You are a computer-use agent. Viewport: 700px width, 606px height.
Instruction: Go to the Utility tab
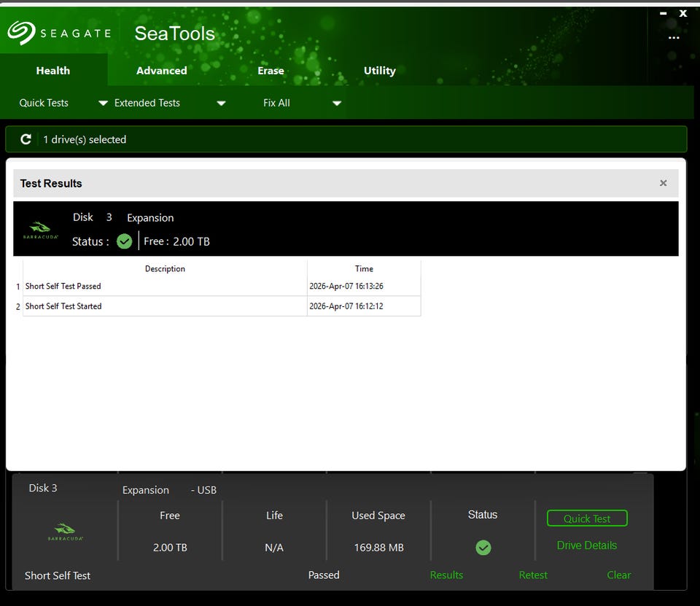pyautogui.click(x=379, y=71)
